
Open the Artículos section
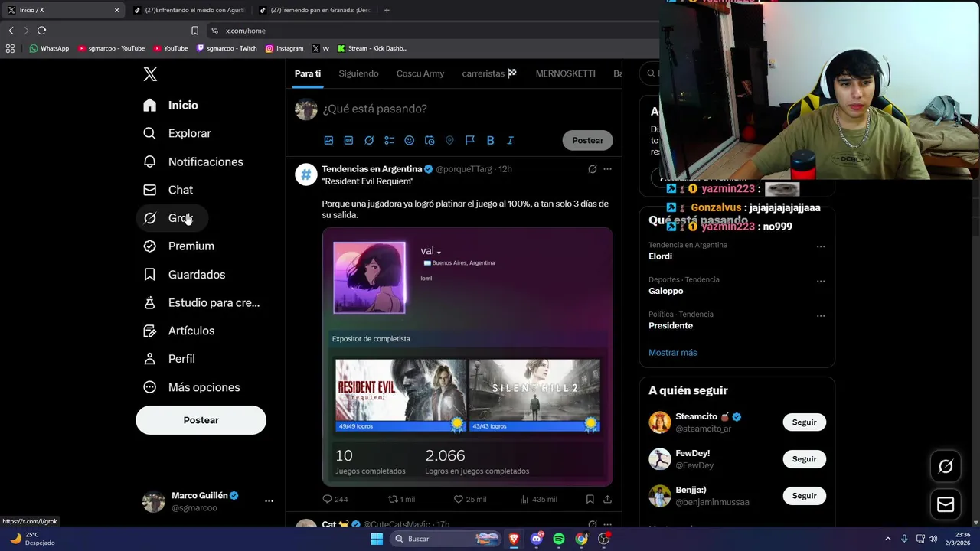click(179, 331)
